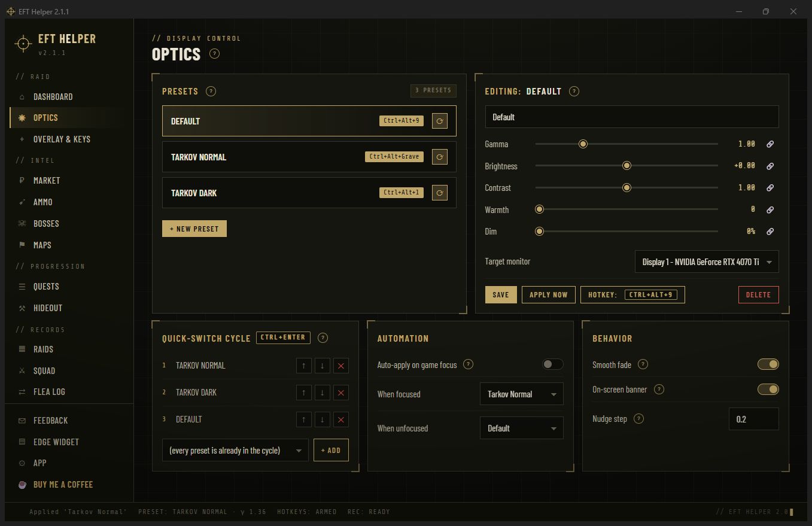Change the Hotkey Ctrl+Alt+9 button
Viewport: 812px width, 526px height.
pos(632,294)
